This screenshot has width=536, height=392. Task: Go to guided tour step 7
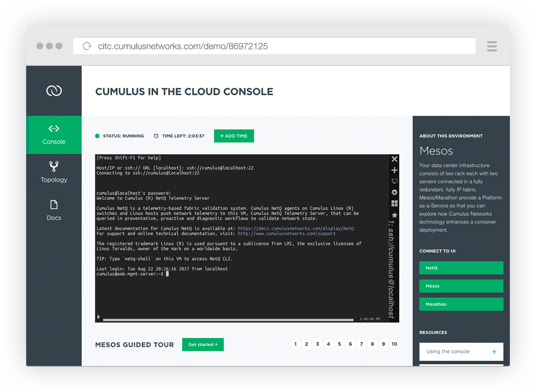click(x=361, y=344)
